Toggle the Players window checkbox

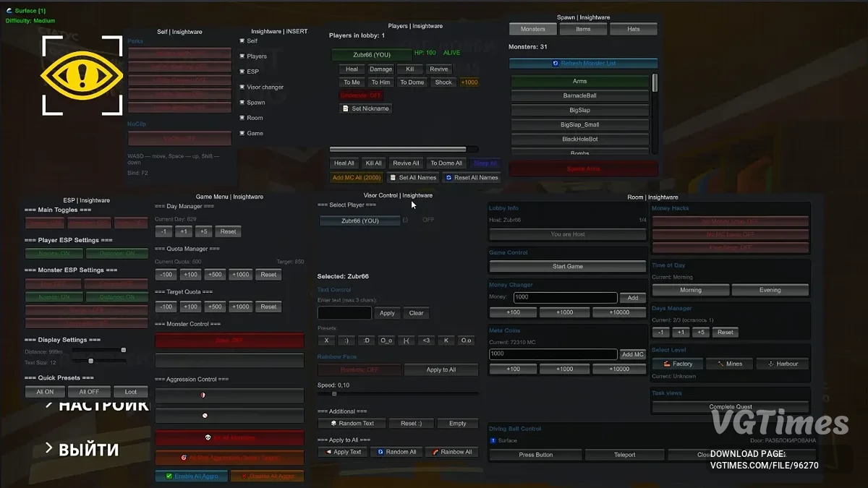click(x=243, y=56)
